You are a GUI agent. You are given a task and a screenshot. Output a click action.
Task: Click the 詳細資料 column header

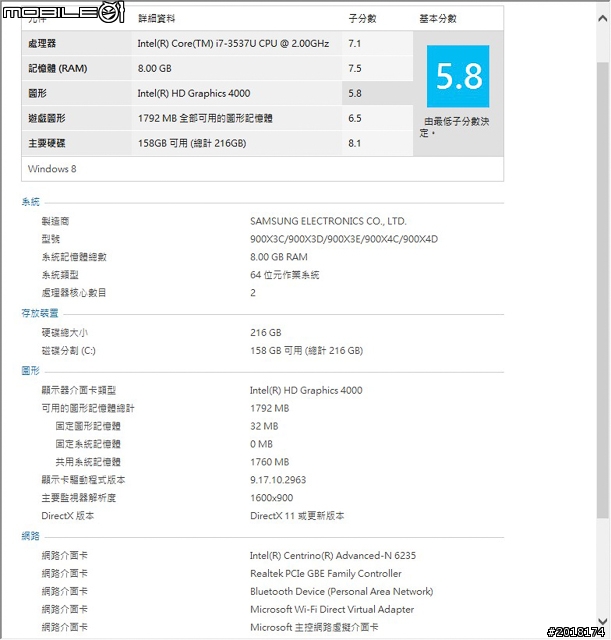(x=156, y=18)
